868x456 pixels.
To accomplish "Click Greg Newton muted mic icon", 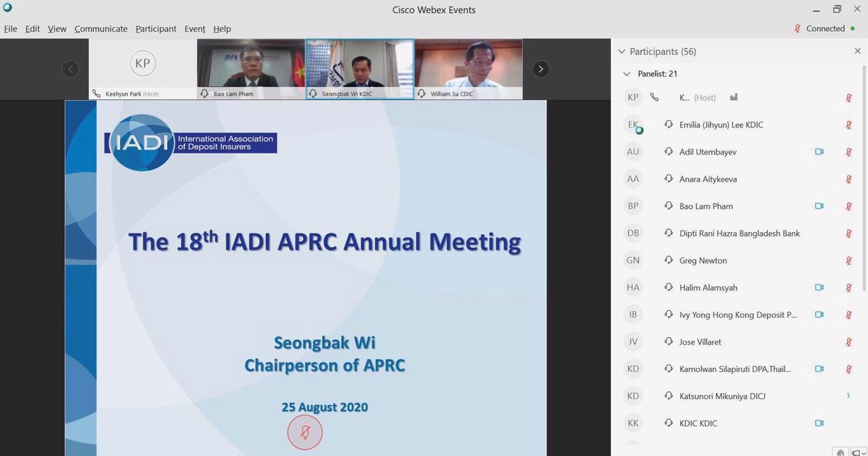I will [848, 261].
